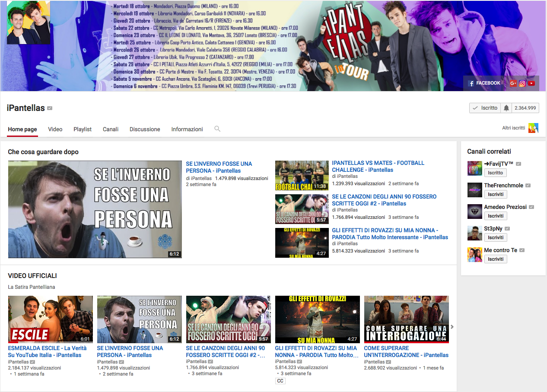
Task: Click the avatar next to Altri iscritti
Action: [x=534, y=128]
